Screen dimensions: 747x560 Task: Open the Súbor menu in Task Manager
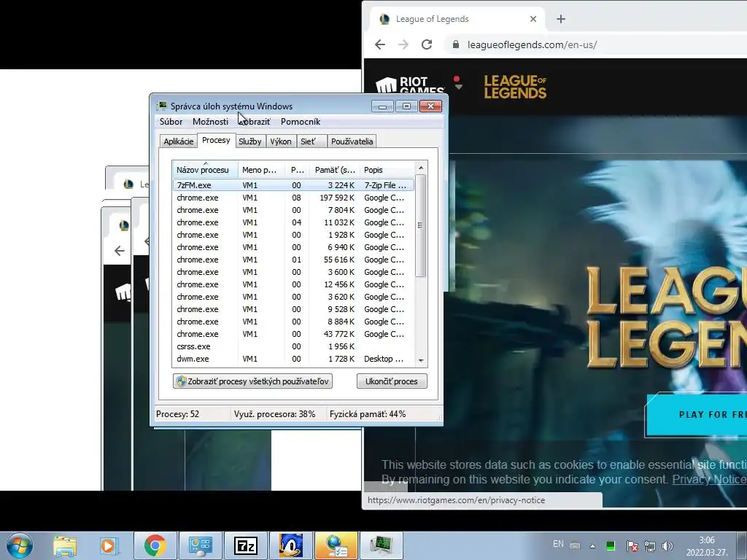tap(171, 122)
